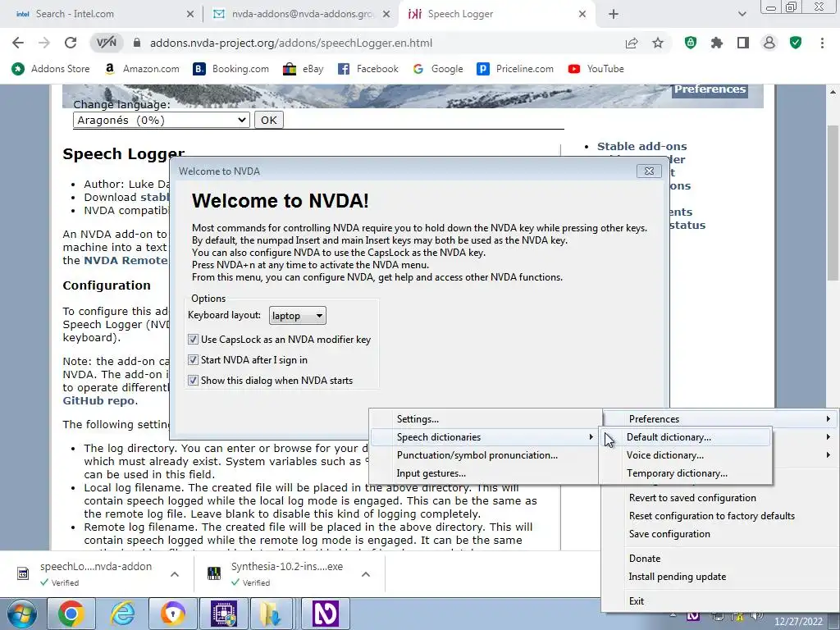The width and height of the screenshot is (840, 630).
Task: Open a new browser tab with plus icon
Action: (x=614, y=14)
